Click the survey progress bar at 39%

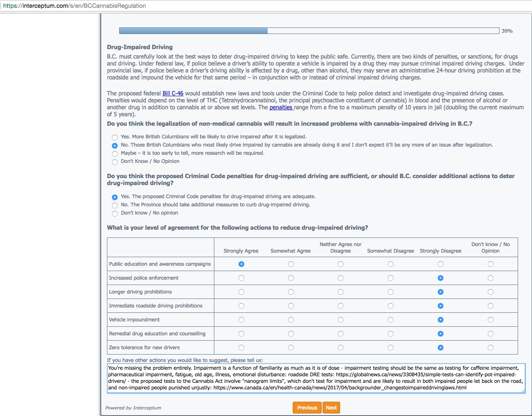click(x=309, y=31)
